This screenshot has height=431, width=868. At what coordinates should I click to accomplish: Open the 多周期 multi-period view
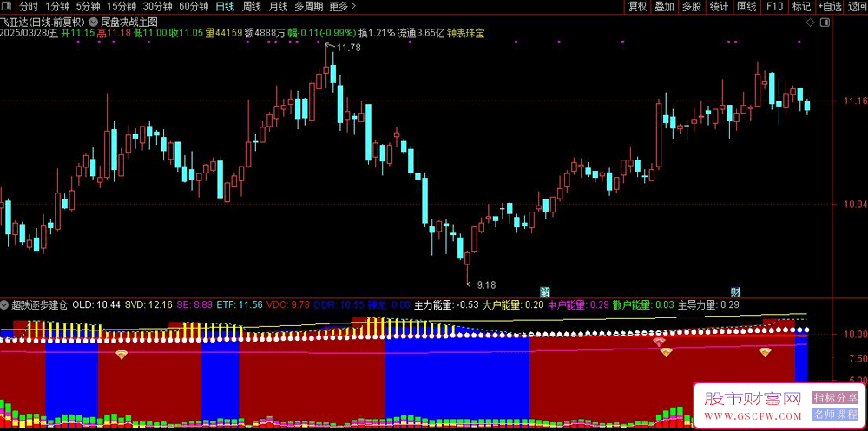[x=308, y=7]
